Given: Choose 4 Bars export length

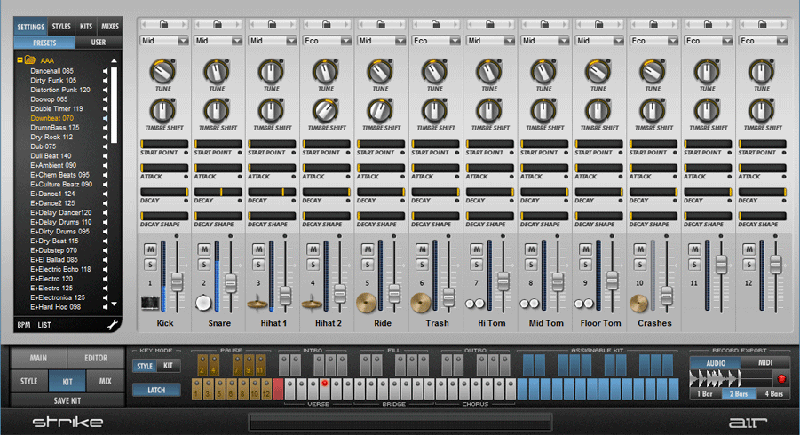Looking at the screenshot, I should 773,394.
